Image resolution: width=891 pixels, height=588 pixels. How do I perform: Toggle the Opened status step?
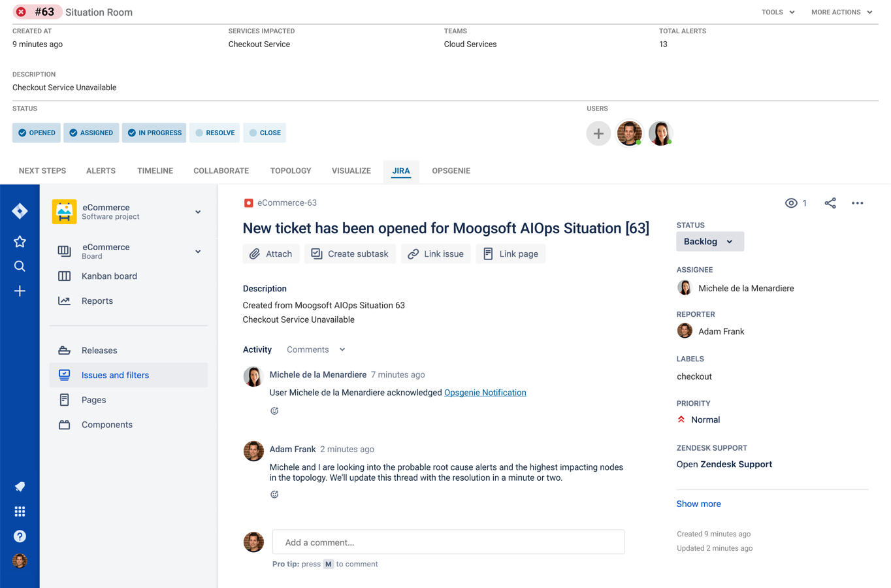tap(37, 133)
